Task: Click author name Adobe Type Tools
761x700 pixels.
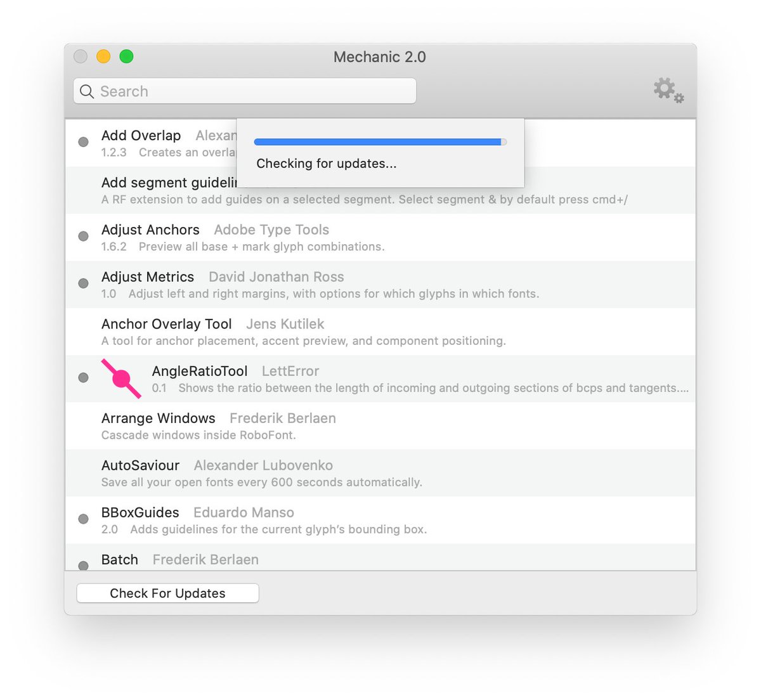Action: [x=271, y=230]
